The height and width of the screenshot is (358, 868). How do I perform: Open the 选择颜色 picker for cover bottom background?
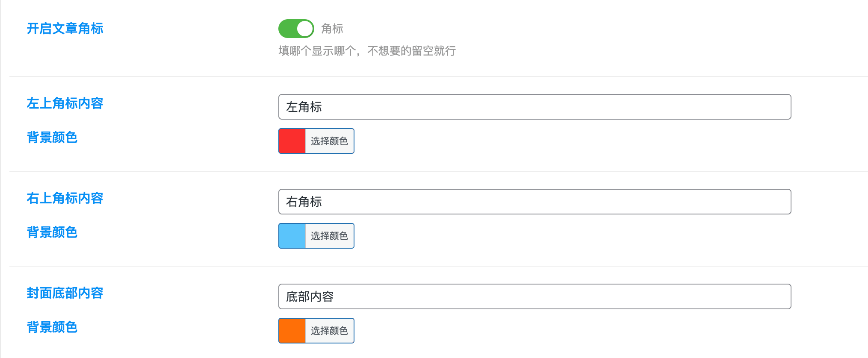tap(329, 331)
